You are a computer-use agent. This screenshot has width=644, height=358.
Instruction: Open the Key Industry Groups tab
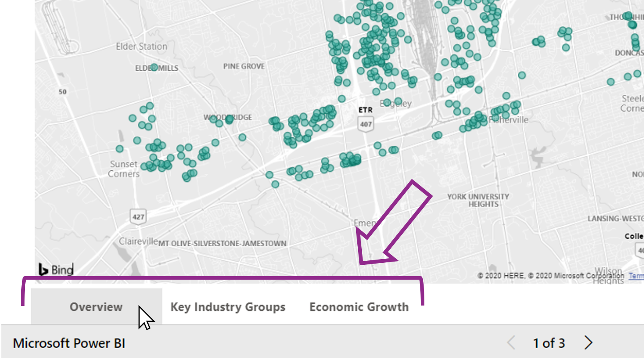[228, 307]
